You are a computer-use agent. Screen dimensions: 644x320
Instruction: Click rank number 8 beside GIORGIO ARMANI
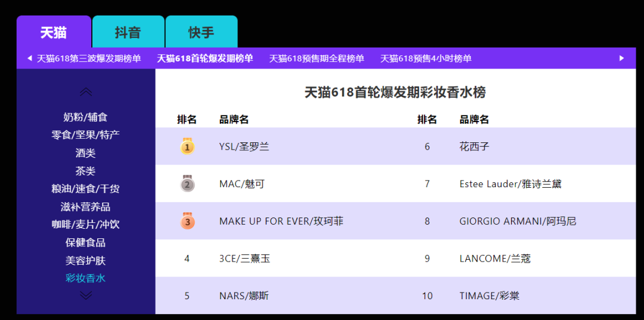coord(427,221)
